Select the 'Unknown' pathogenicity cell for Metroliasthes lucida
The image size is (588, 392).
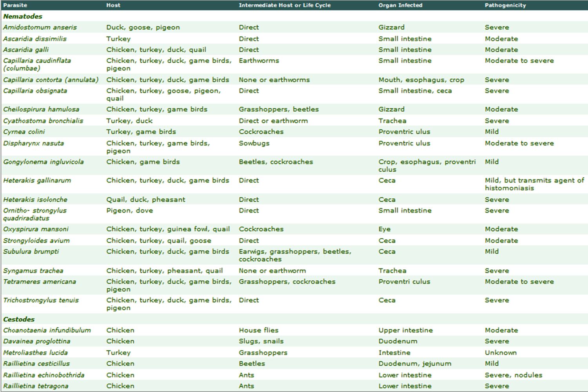[501, 352]
